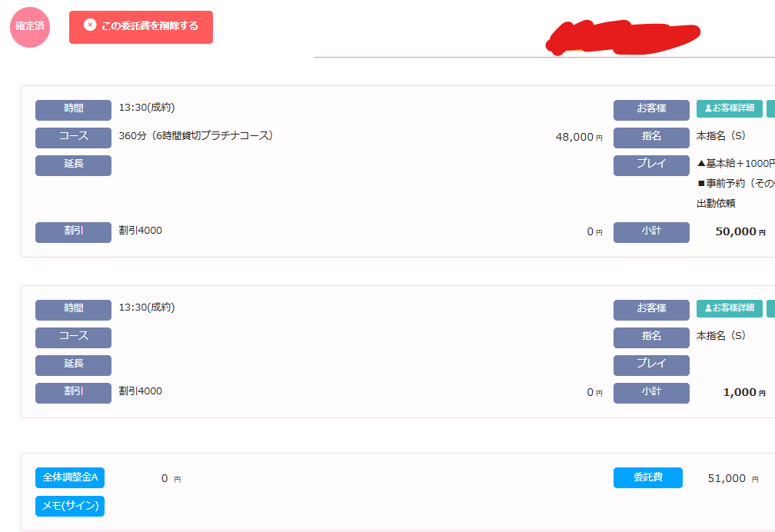Click the pink 確定済 status badge
The width and height of the screenshot is (775, 532).
30,27
